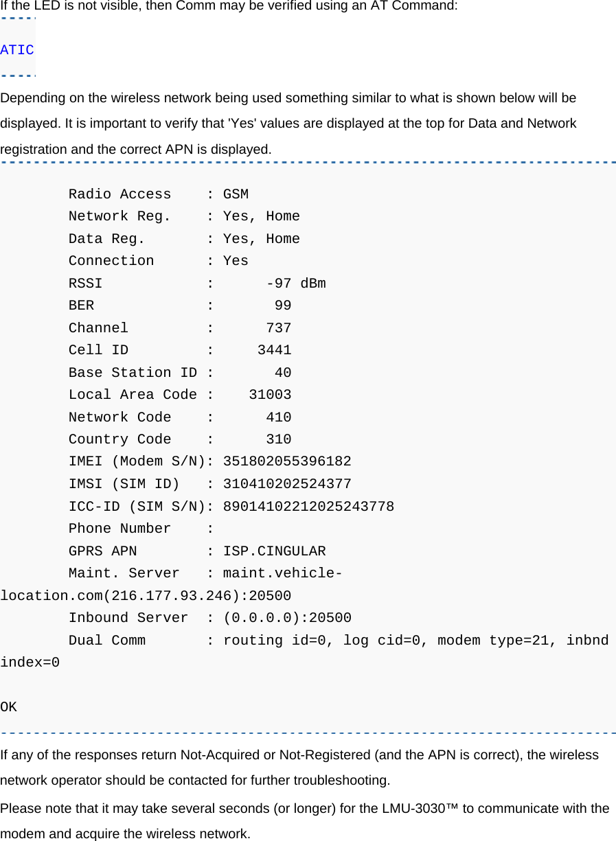Click the ICC-ID number 89014102212025243778
The width and height of the screenshot is (616, 841).
coord(308,507)
